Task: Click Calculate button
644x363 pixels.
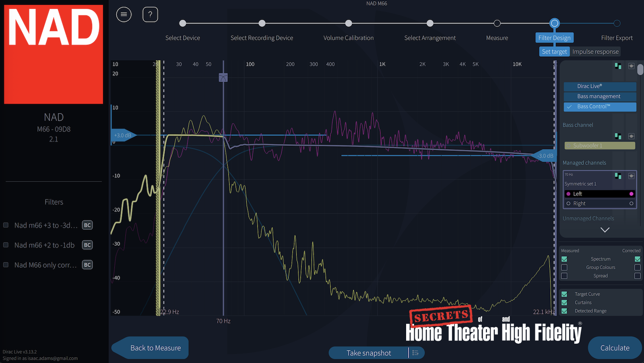Action: pyautogui.click(x=615, y=348)
